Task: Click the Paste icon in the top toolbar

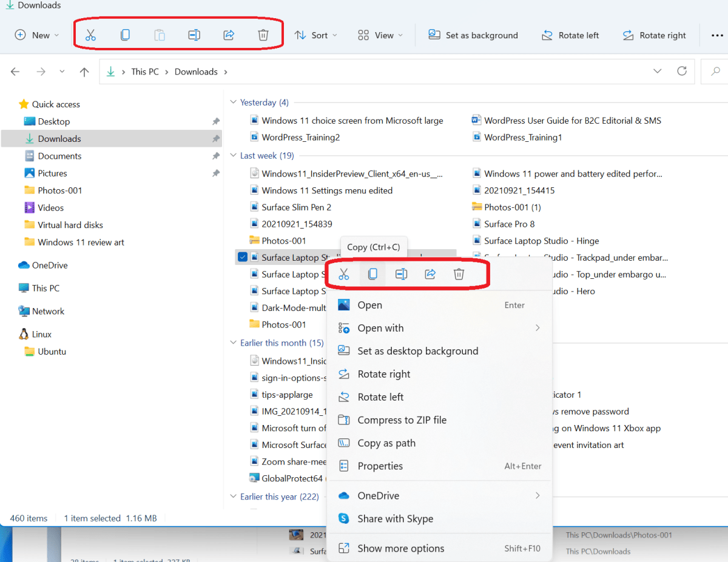Action: tap(160, 35)
